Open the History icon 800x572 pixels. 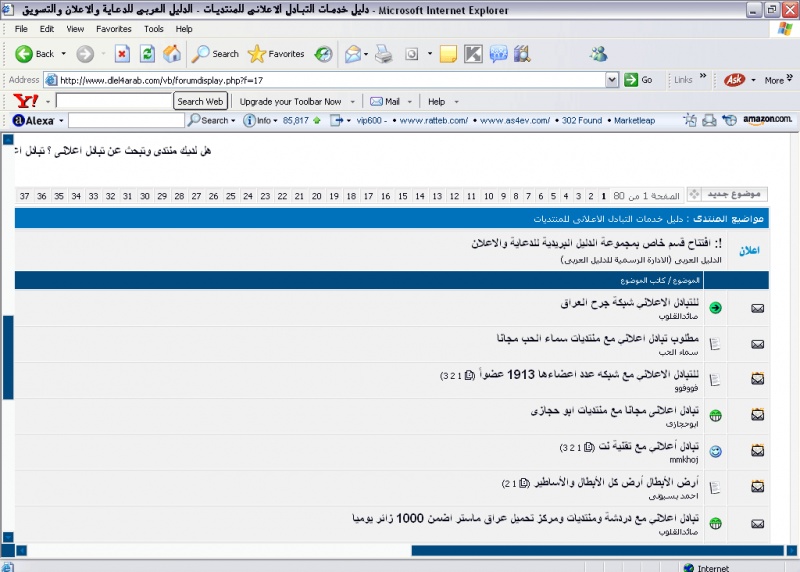pyautogui.click(x=322, y=54)
